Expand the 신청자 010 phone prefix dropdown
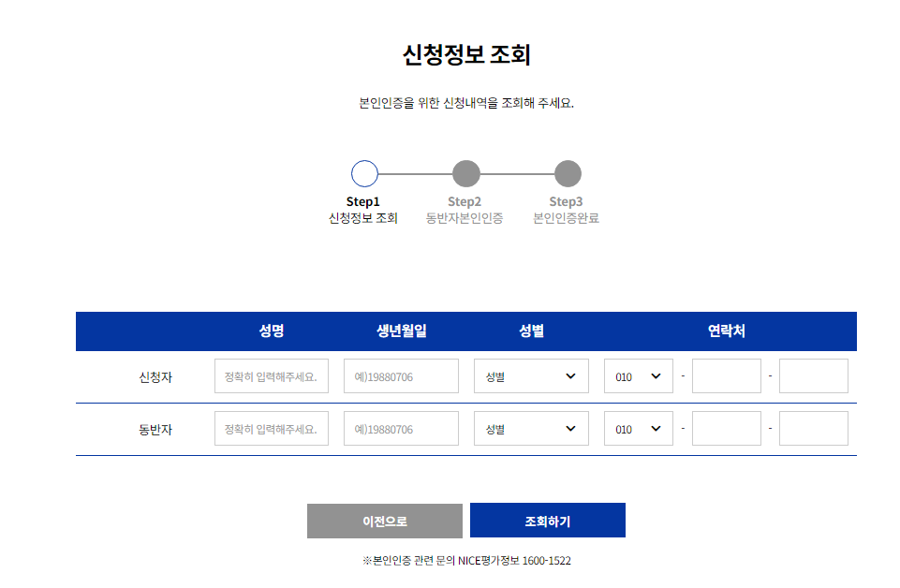The width and height of the screenshot is (900, 588). 639,376
